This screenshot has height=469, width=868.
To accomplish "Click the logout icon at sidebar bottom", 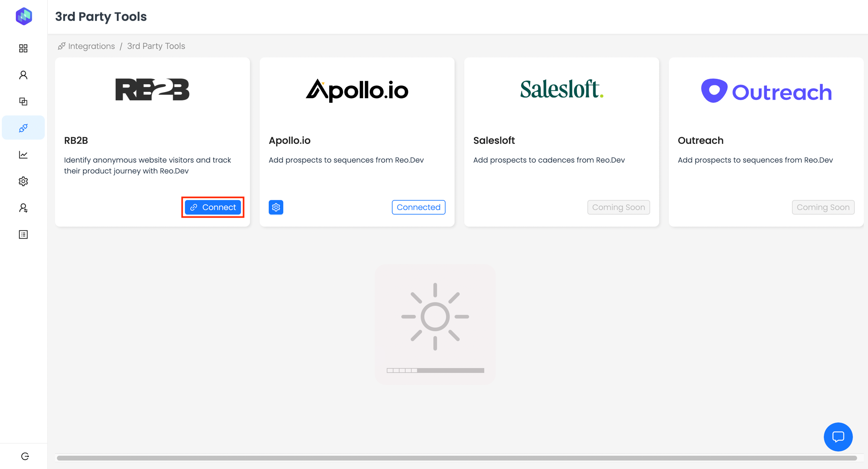I will tap(25, 456).
